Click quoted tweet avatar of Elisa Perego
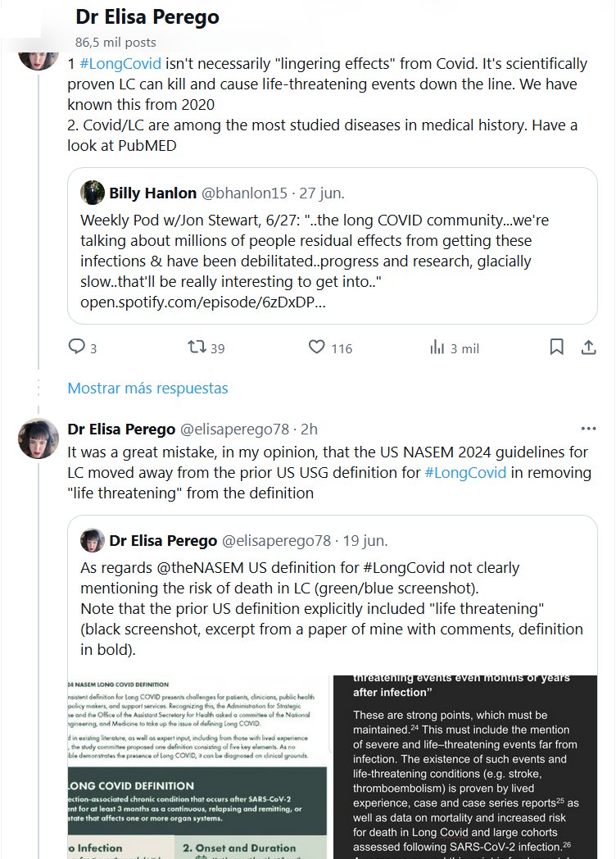This screenshot has width=616, height=859. [92, 540]
